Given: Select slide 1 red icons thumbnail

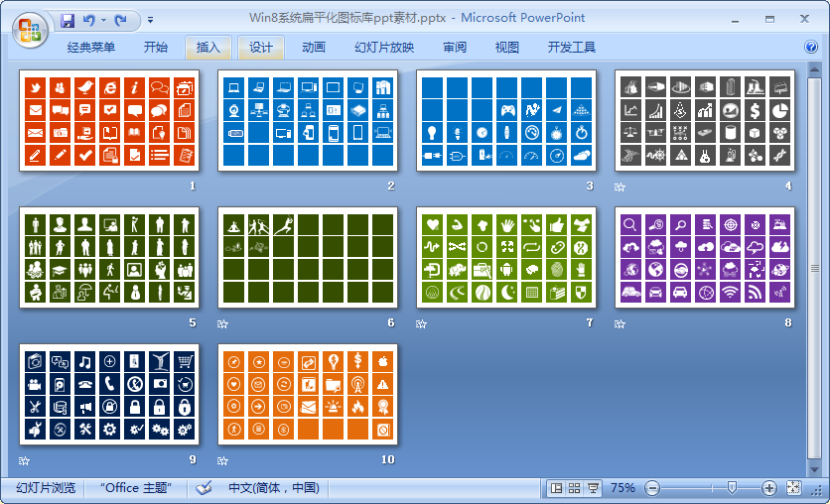Looking at the screenshot, I should click(x=109, y=121).
